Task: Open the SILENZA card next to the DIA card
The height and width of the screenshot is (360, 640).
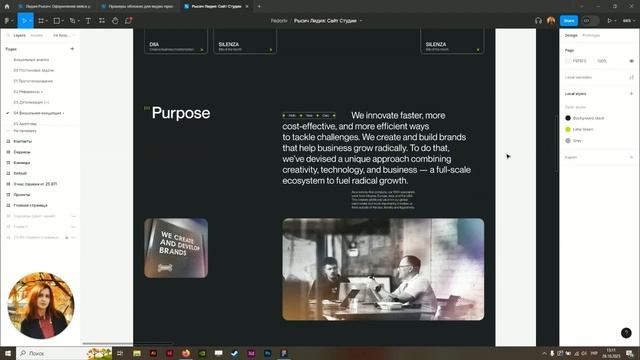Action: click(x=245, y=42)
